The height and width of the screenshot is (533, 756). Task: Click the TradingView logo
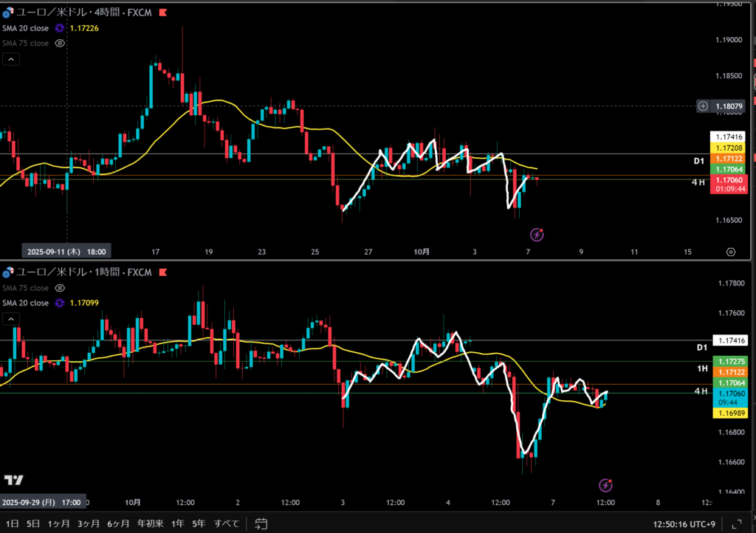tap(13, 480)
